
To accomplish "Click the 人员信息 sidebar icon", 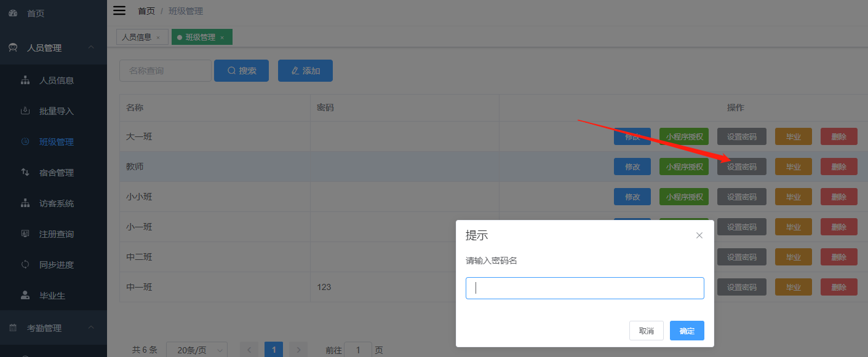I will (24, 80).
